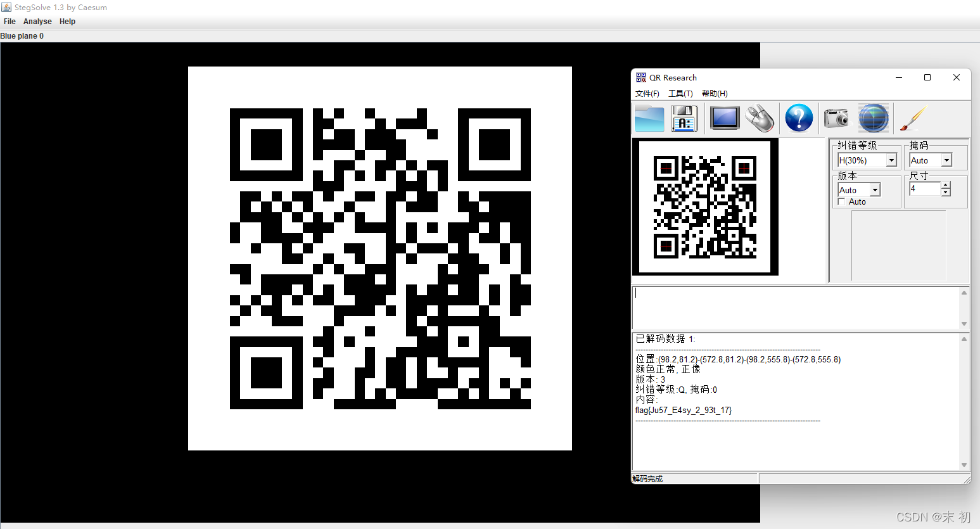Click the camera icon in QR Research
Viewport: 980px width, 529px height.
pos(836,118)
